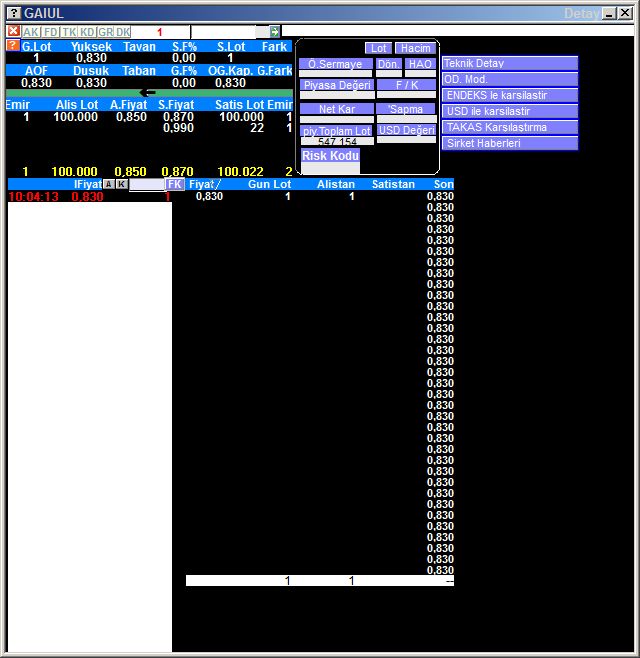The image size is (640, 658).
Task: Click the DK toolbar button
Action: (x=123, y=32)
